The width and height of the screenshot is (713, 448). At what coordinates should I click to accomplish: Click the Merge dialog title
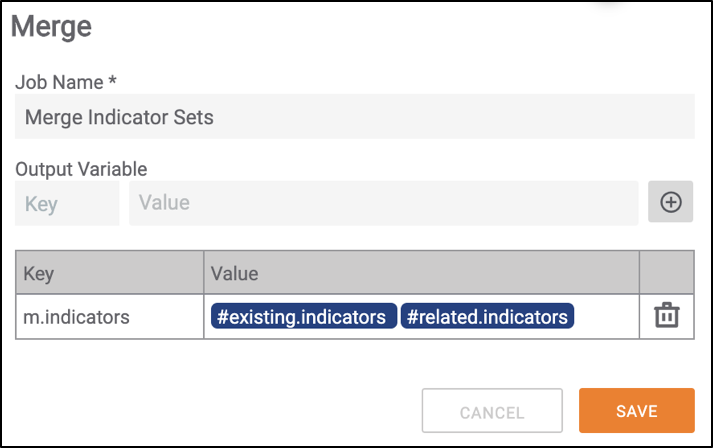[x=51, y=26]
